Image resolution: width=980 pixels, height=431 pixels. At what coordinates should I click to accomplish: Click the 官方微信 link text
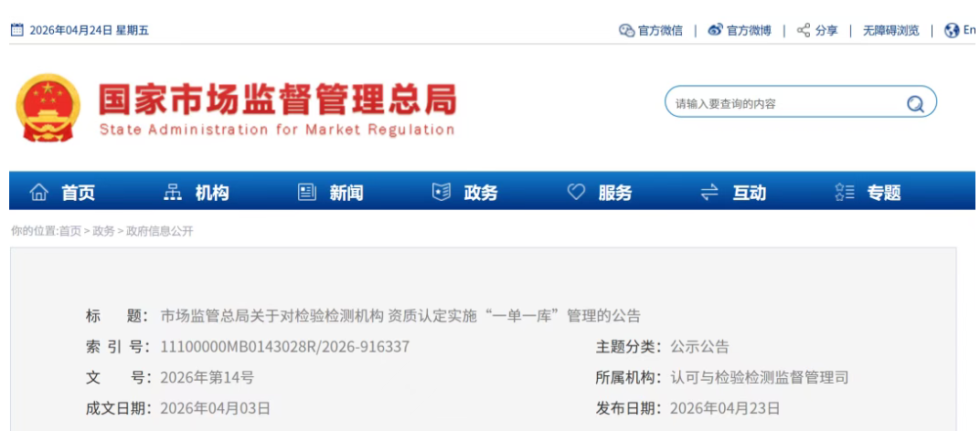pos(660,31)
